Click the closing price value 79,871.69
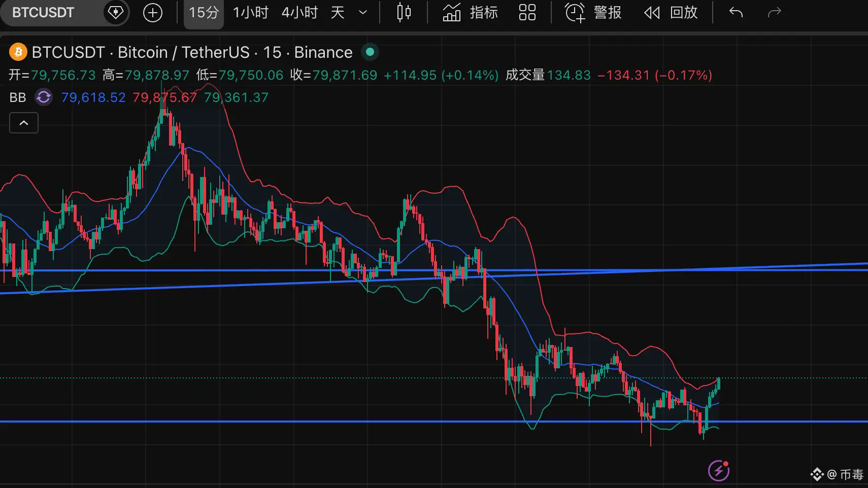 [345, 75]
